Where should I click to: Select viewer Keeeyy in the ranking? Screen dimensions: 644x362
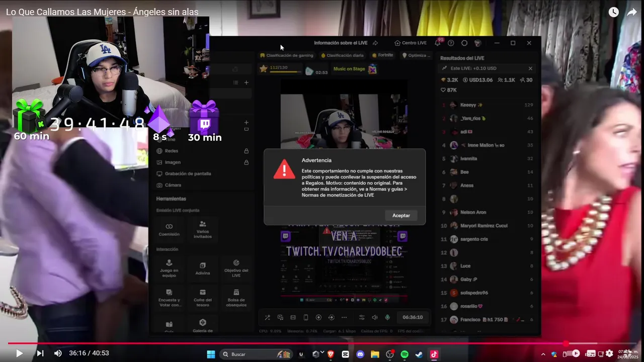point(487,105)
